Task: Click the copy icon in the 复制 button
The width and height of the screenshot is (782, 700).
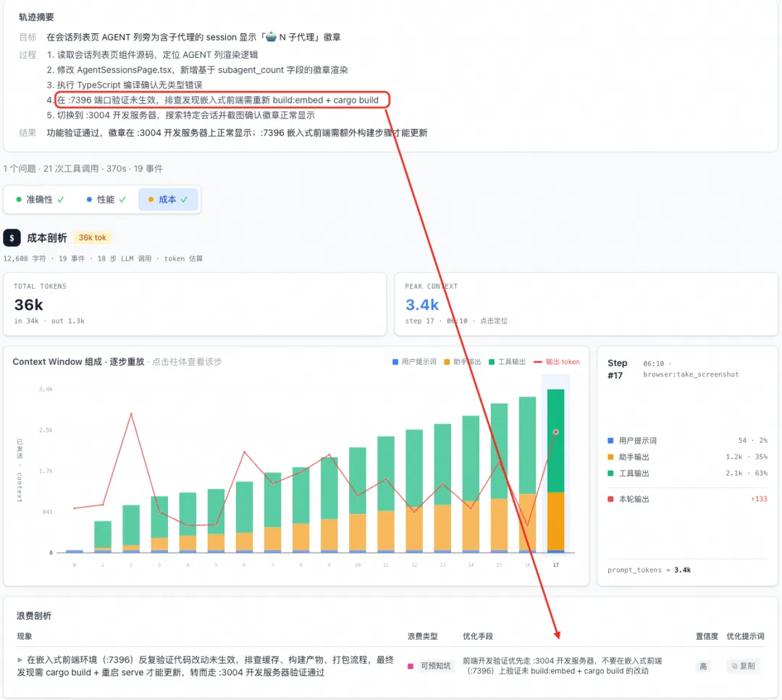Action: point(734,666)
